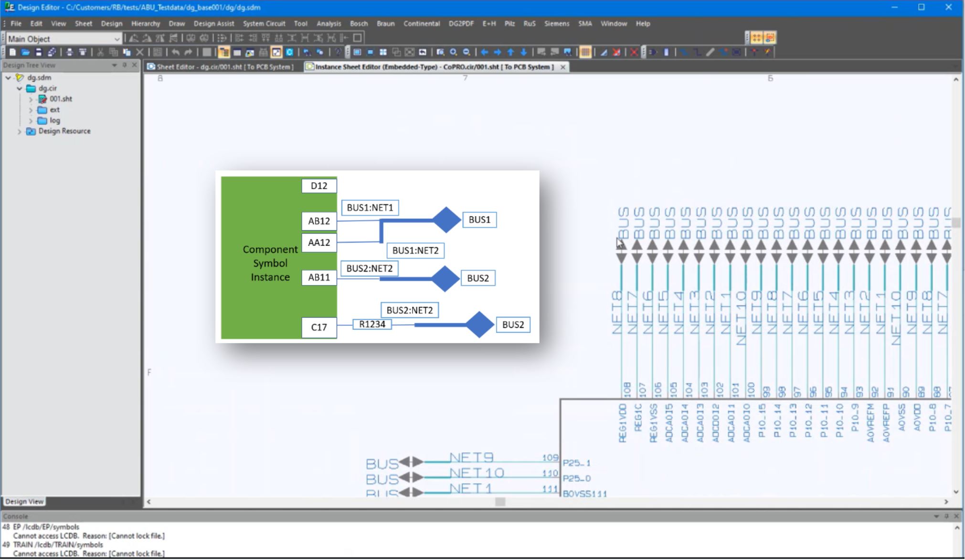Expand the 001.sht tree node

[31, 99]
